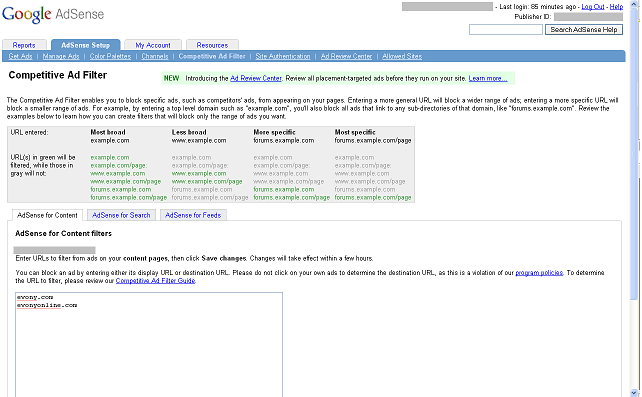Open the Competitive Ad Filter Guide link
Viewport: 642px width, 397px height.
tap(156, 281)
